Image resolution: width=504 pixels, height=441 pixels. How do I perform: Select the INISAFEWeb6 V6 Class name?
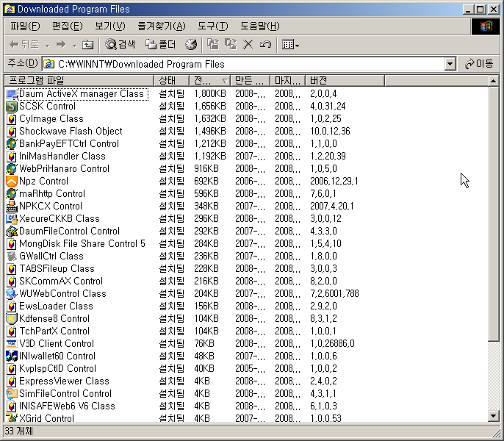coord(67,406)
